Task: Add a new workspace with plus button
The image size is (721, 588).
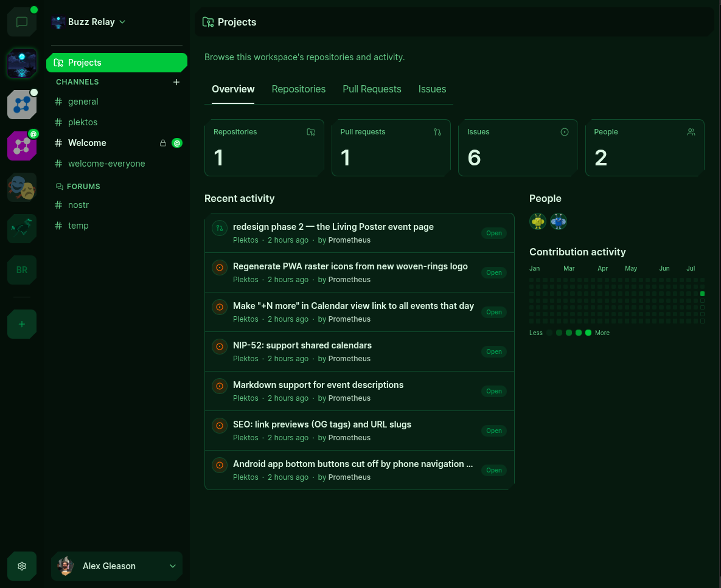Action: click(22, 324)
